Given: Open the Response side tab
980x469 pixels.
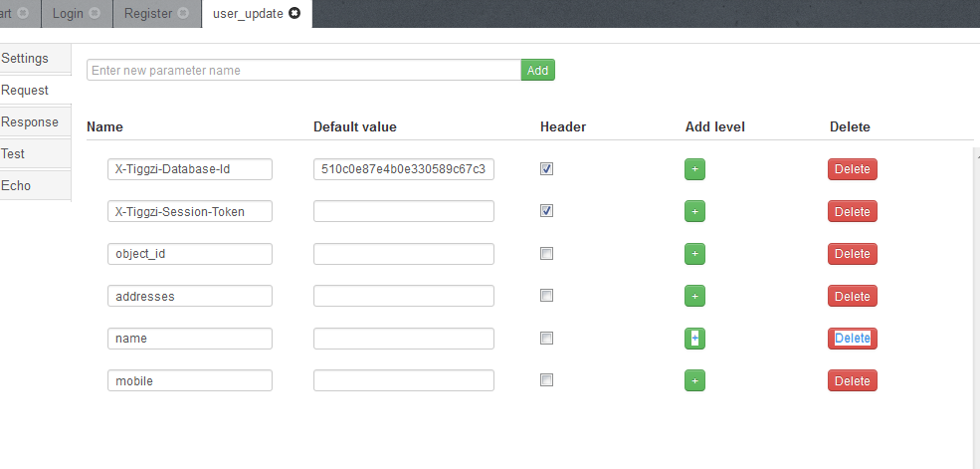Looking at the screenshot, I should point(31,122).
